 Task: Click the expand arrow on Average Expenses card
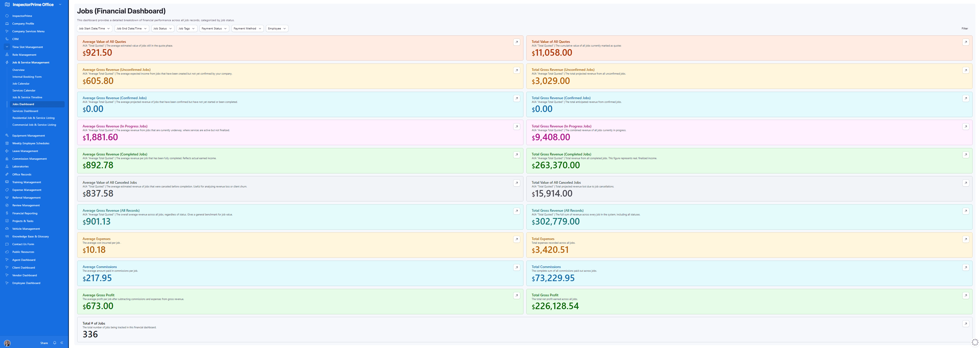click(x=516, y=239)
